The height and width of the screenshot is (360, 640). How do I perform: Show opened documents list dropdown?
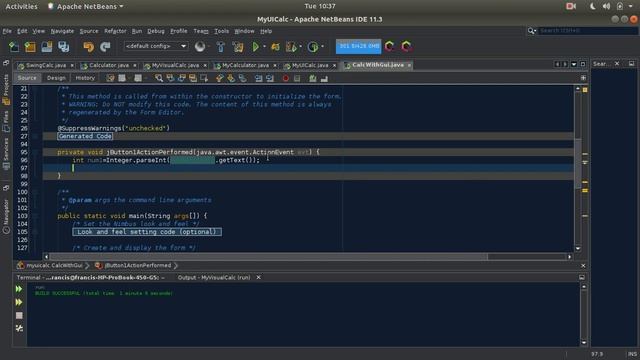pyautogui.click(x=574, y=64)
